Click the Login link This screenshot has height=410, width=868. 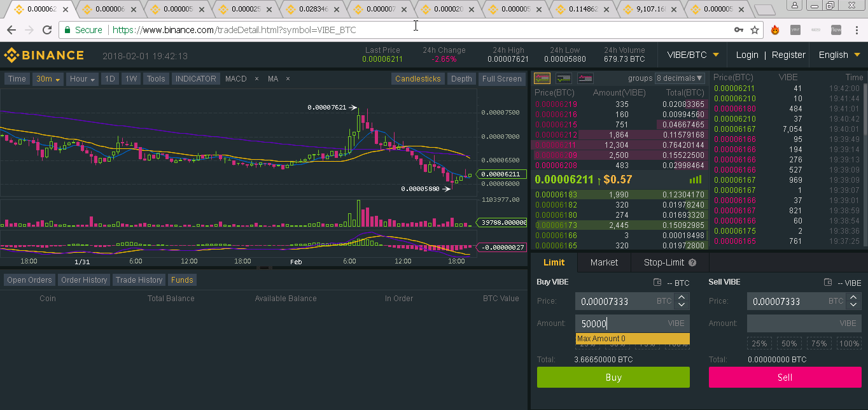(747, 55)
